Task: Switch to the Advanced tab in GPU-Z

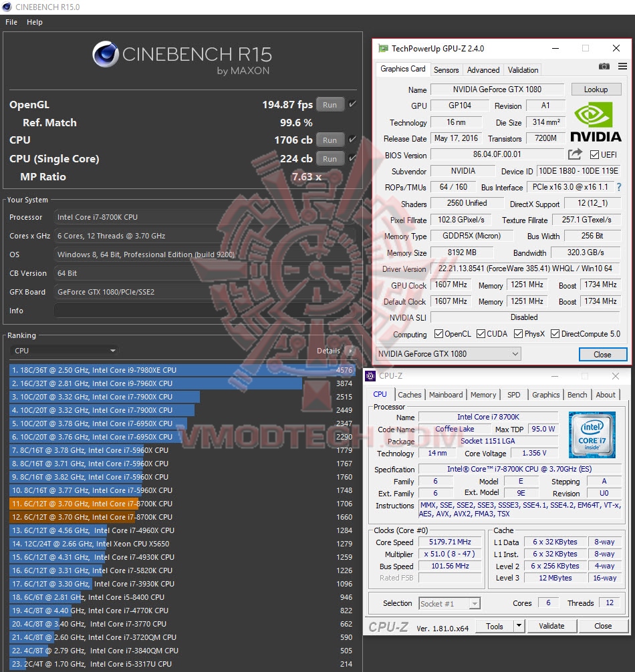Action: pos(483,70)
